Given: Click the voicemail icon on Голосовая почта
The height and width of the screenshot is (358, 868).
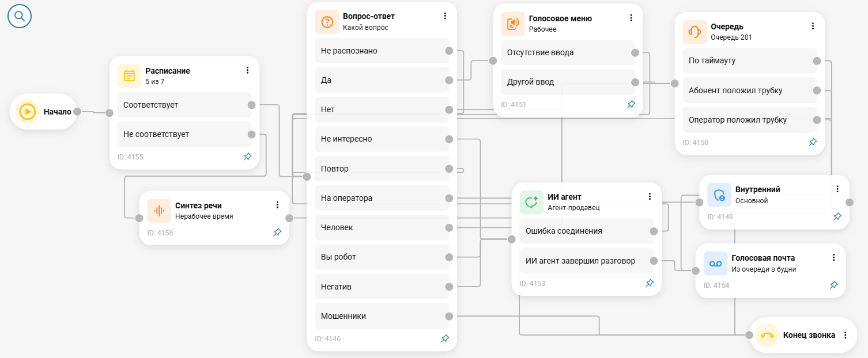Looking at the screenshot, I should (716, 263).
